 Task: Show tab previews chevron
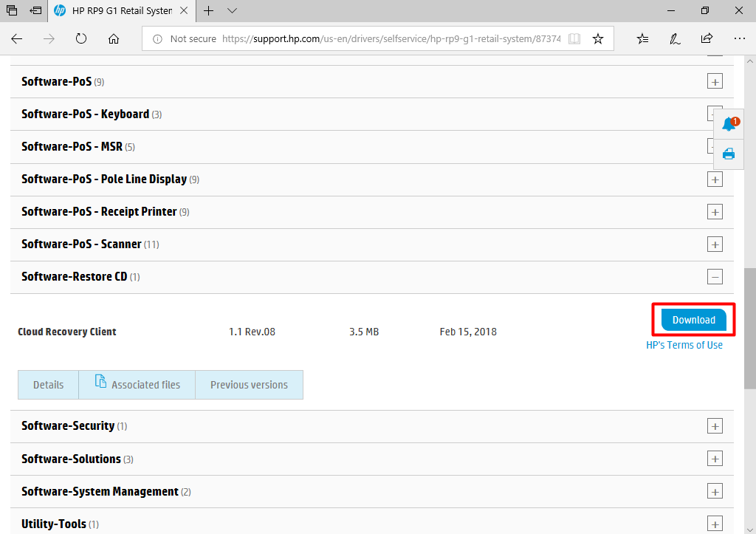233,10
